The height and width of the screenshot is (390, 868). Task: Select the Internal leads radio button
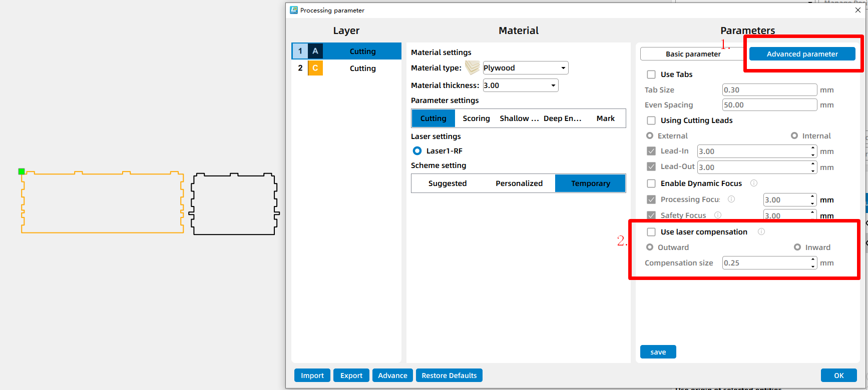pos(794,135)
